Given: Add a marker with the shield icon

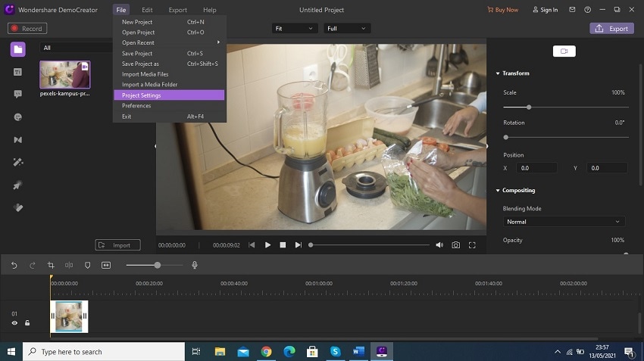Looking at the screenshot, I should pos(87,266).
